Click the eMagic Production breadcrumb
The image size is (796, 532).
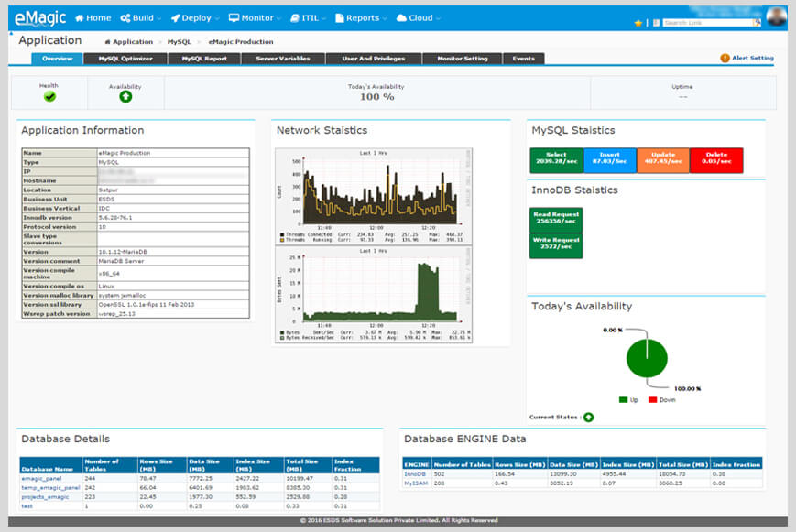click(241, 41)
